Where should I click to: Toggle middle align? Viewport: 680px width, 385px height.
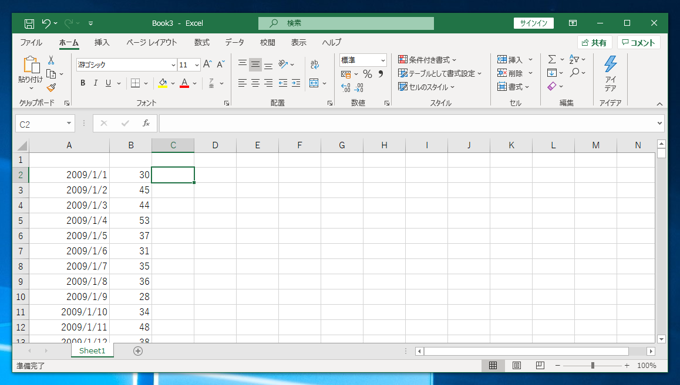coord(255,65)
